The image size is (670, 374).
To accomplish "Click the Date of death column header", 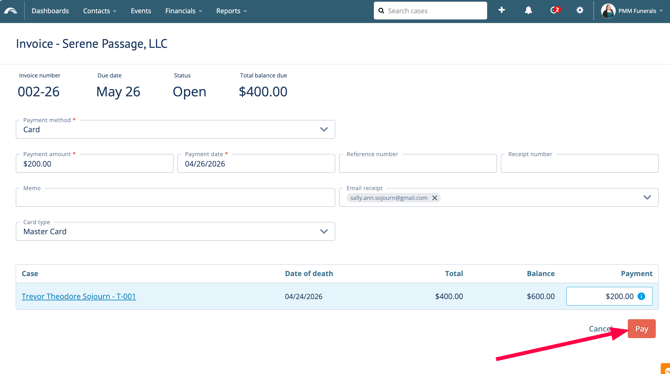I will 309,274.
